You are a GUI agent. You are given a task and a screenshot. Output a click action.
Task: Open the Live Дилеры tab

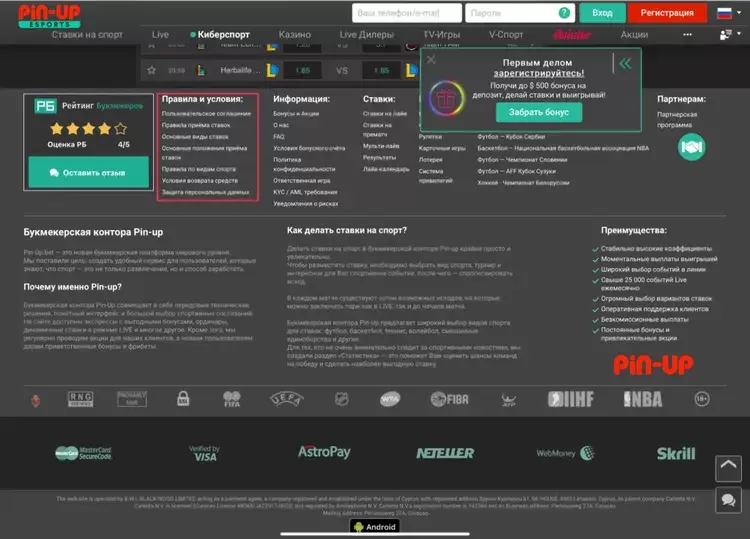pyautogui.click(x=366, y=34)
